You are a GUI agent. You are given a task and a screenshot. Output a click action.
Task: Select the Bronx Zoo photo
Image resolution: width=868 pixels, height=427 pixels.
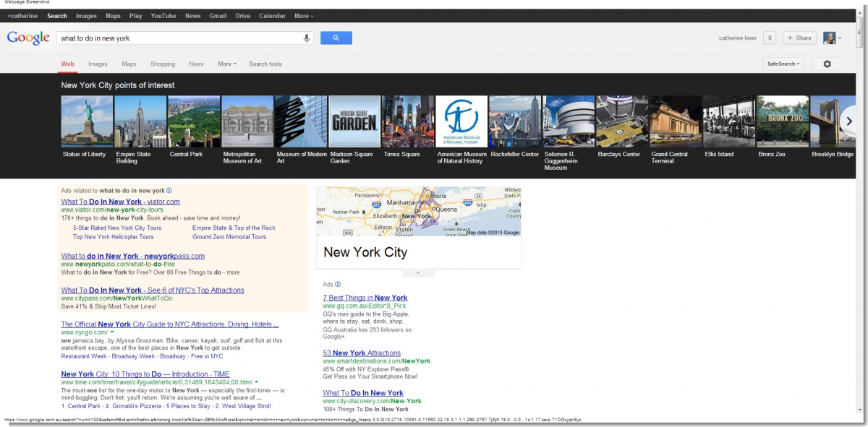(x=783, y=121)
